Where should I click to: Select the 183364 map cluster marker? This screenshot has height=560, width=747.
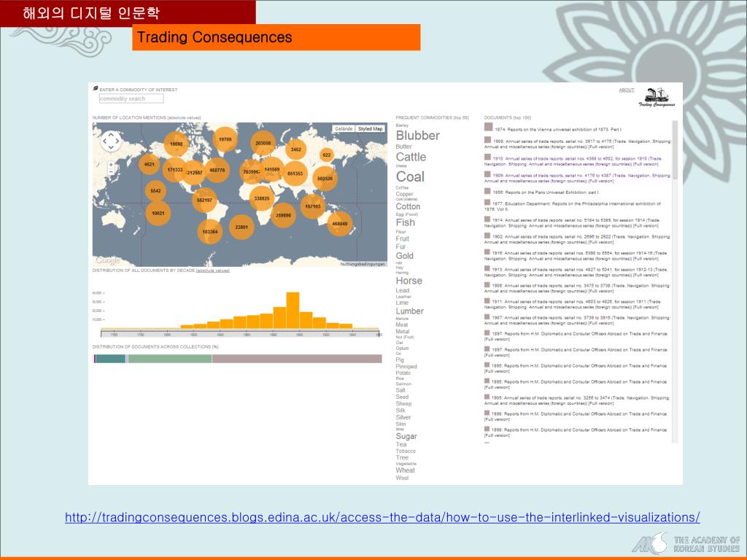point(209,231)
